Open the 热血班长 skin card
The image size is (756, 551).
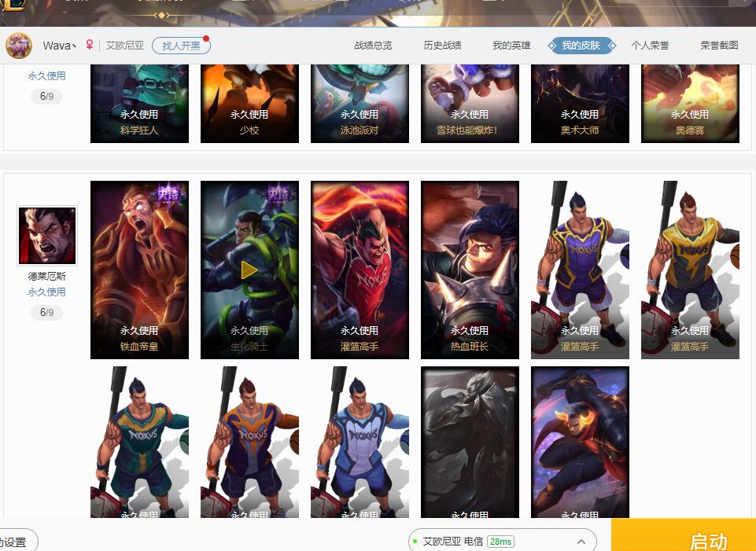click(470, 270)
